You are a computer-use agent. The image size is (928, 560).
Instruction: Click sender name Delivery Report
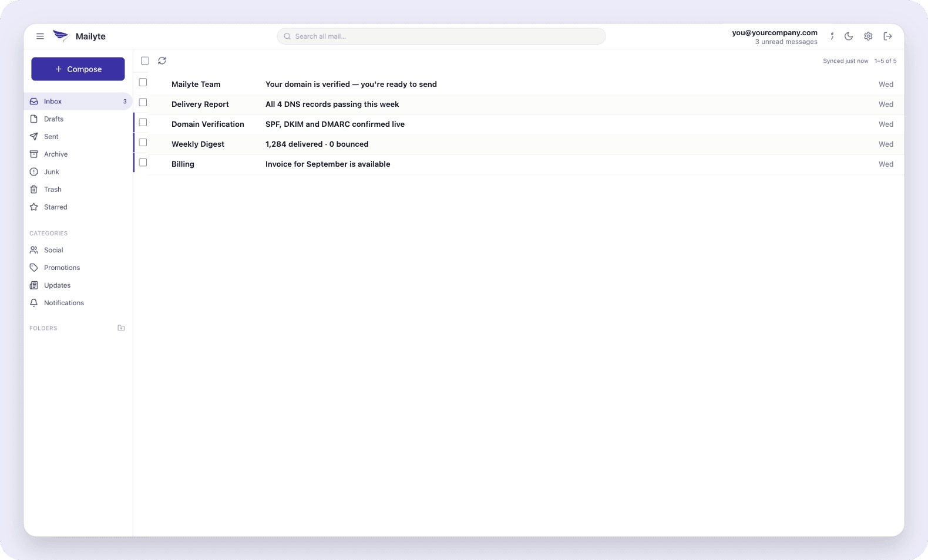(x=200, y=104)
